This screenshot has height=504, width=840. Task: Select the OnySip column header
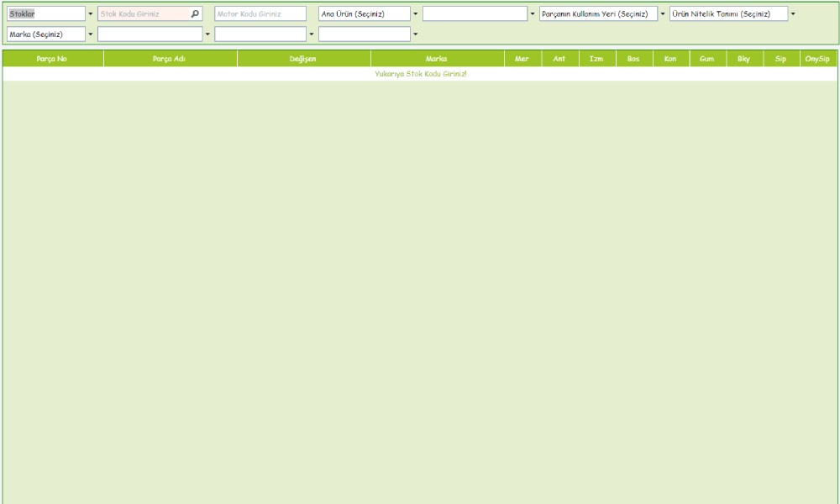pos(818,59)
